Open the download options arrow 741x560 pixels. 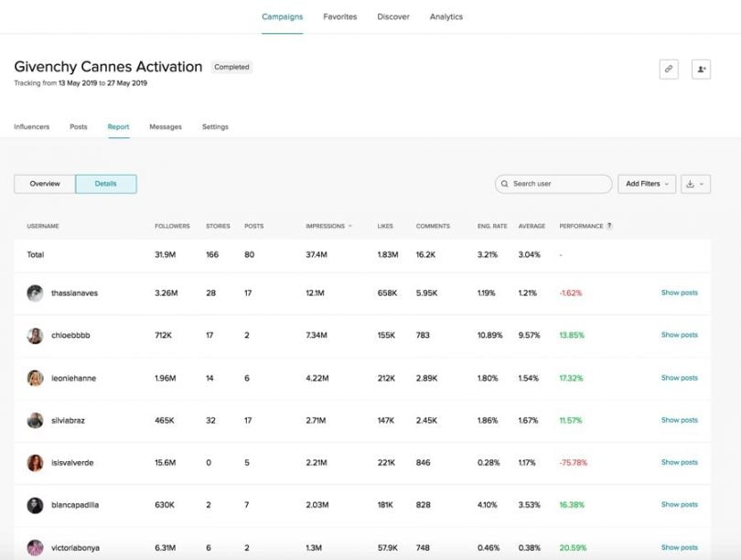point(702,184)
